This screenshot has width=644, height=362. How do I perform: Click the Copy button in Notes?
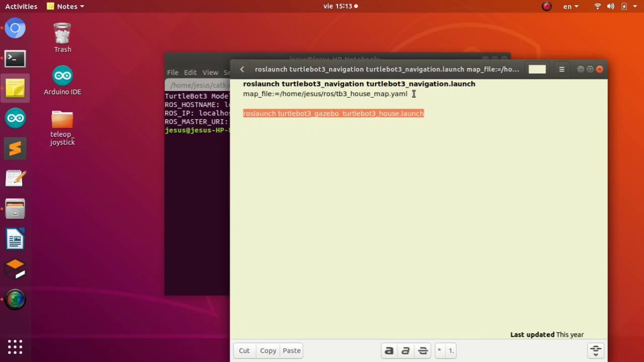coord(268,350)
